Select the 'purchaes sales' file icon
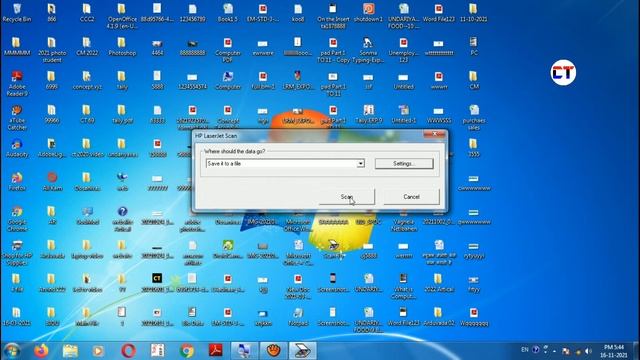The image size is (640, 360). click(474, 117)
